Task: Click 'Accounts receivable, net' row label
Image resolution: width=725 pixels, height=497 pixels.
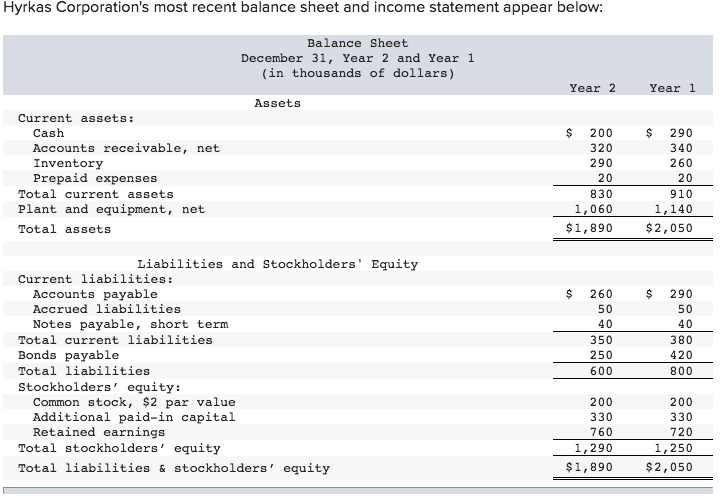Action: [x=126, y=148]
